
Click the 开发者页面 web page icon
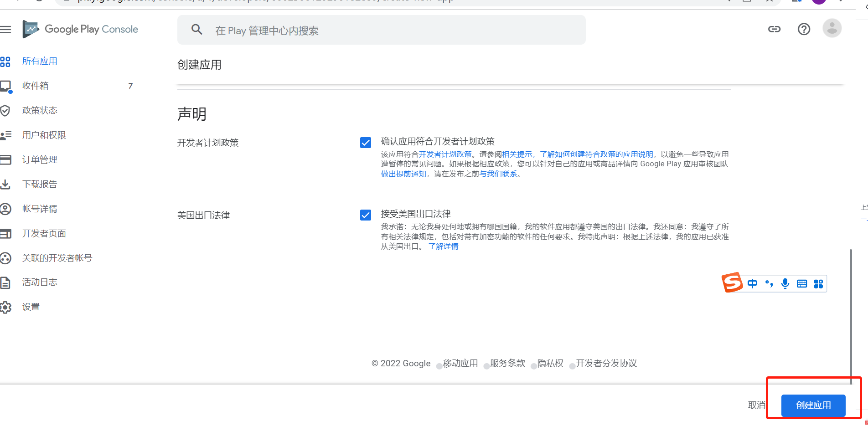pyautogui.click(x=5, y=234)
